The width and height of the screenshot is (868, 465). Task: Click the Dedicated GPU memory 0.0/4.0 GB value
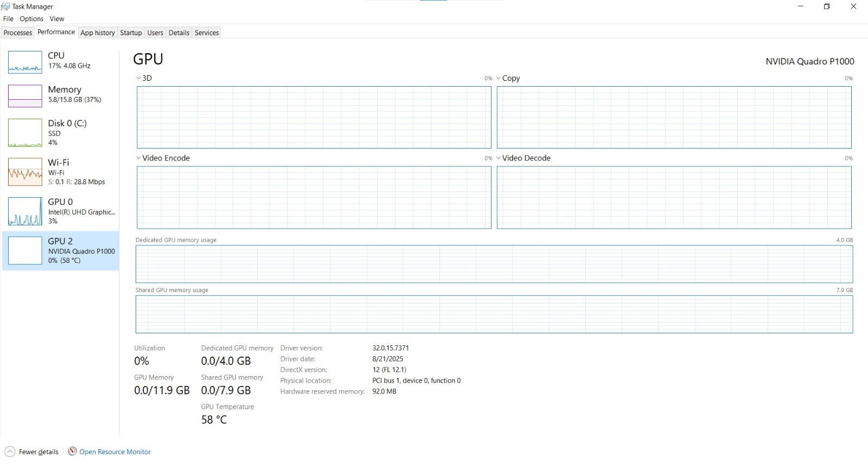click(226, 361)
